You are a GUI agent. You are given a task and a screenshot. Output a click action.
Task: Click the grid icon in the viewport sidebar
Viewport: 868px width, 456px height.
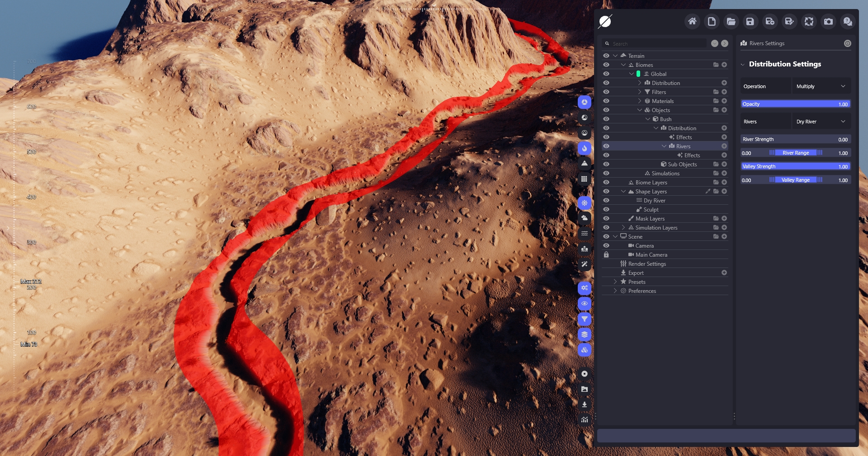click(x=585, y=179)
